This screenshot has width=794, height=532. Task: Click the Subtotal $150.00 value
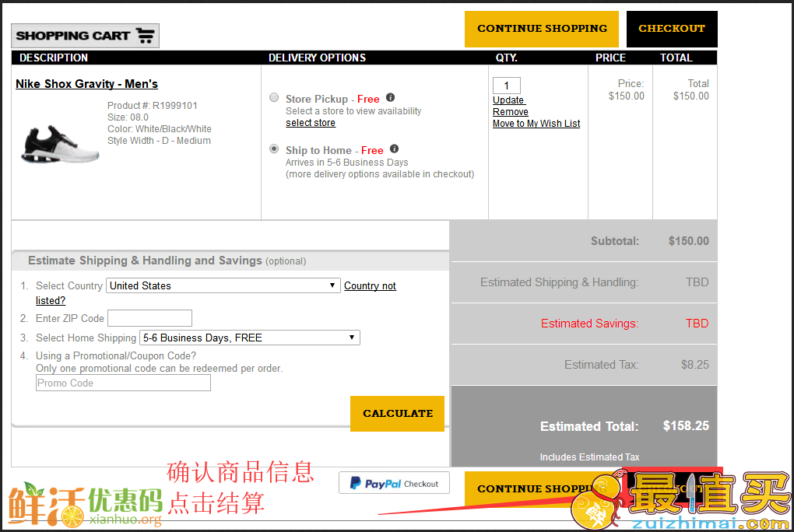(x=689, y=241)
